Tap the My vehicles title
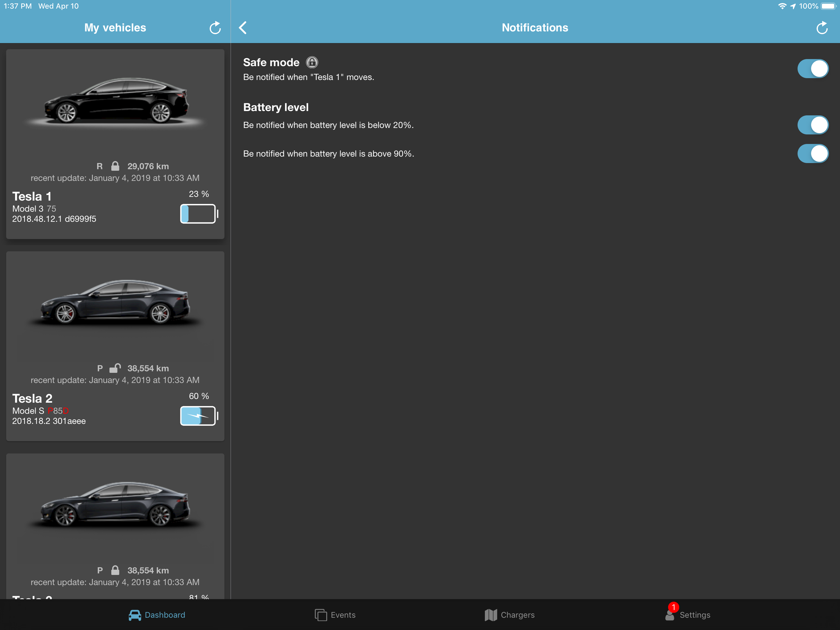 coord(115,28)
